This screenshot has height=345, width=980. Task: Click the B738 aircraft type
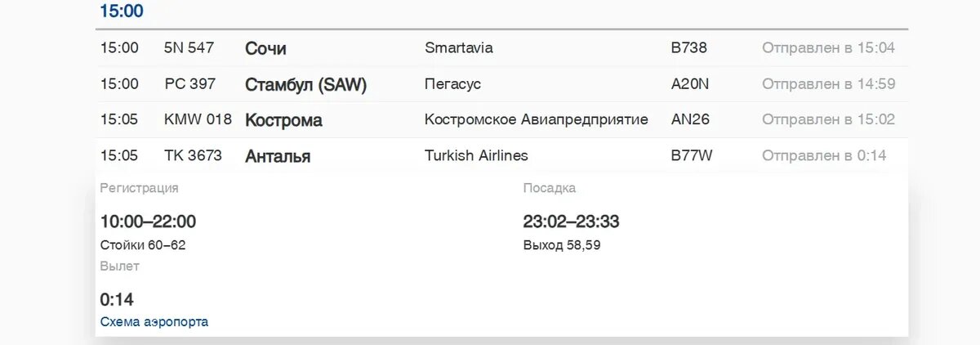(x=688, y=48)
